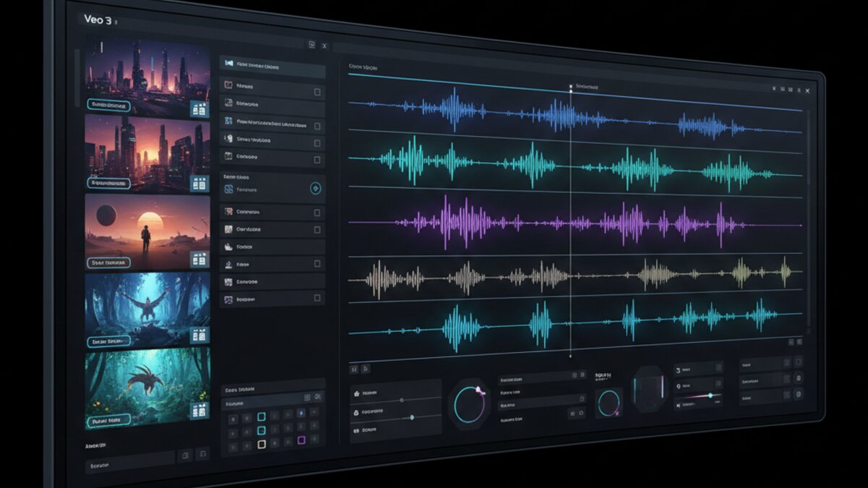Pick the cream outlined swatch in the grid
The width and height of the screenshot is (868, 488).
pyautogui.click(x=263, y=443)
